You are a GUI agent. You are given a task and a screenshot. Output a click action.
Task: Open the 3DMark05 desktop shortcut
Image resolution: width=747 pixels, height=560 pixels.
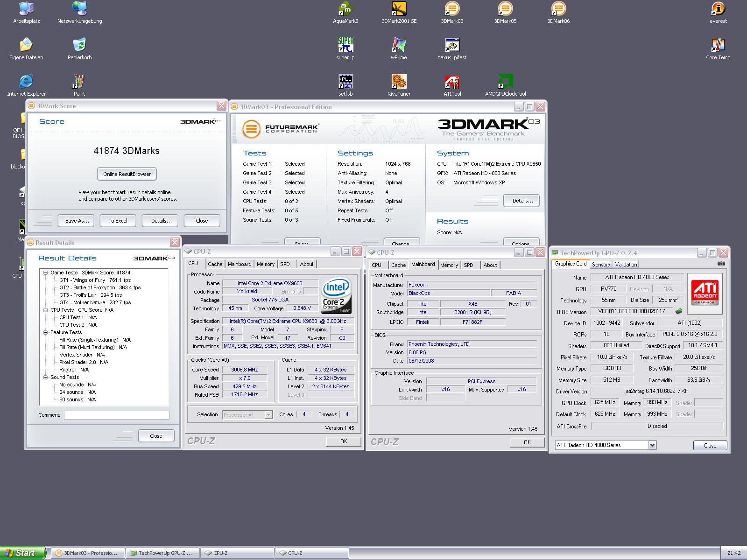[505, 13]
